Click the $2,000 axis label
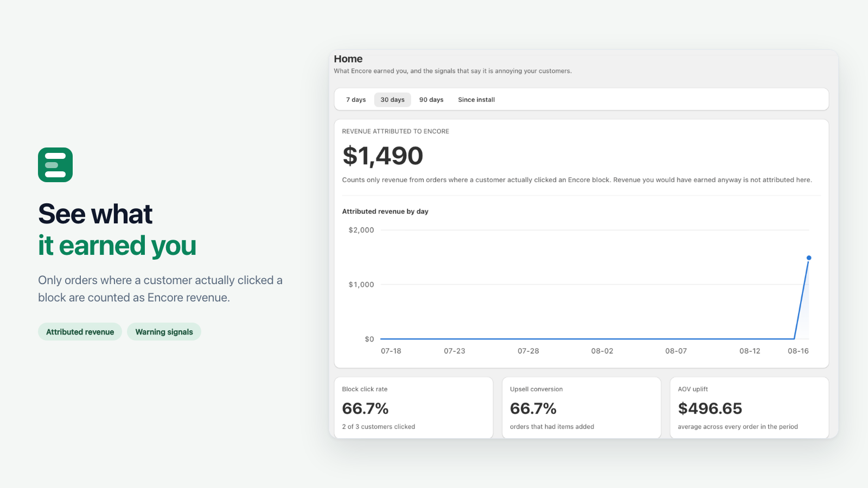This screenshot has width=868, height=488. (361, 230)
